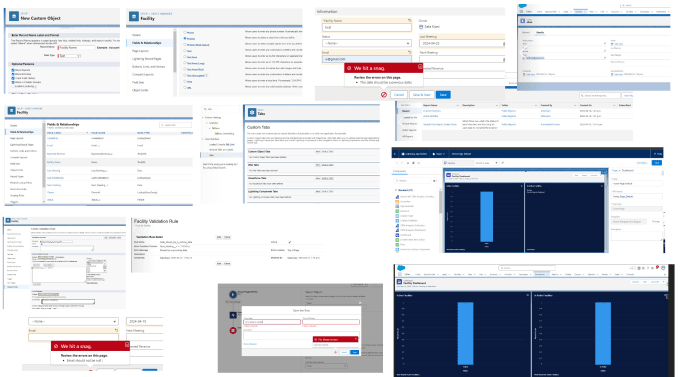Click the red error icon beside Cancel

[x=384, y=95]
